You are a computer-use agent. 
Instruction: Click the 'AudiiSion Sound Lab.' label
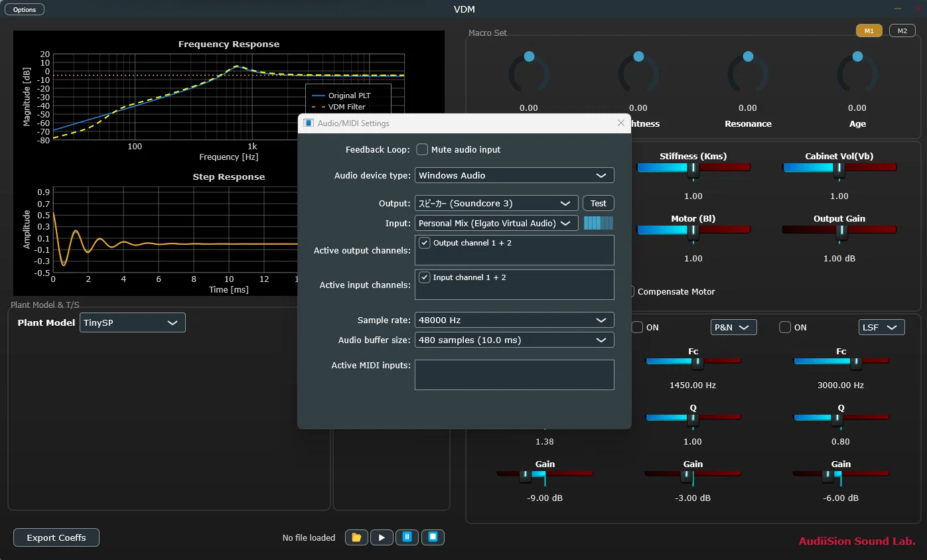point(857,541)
